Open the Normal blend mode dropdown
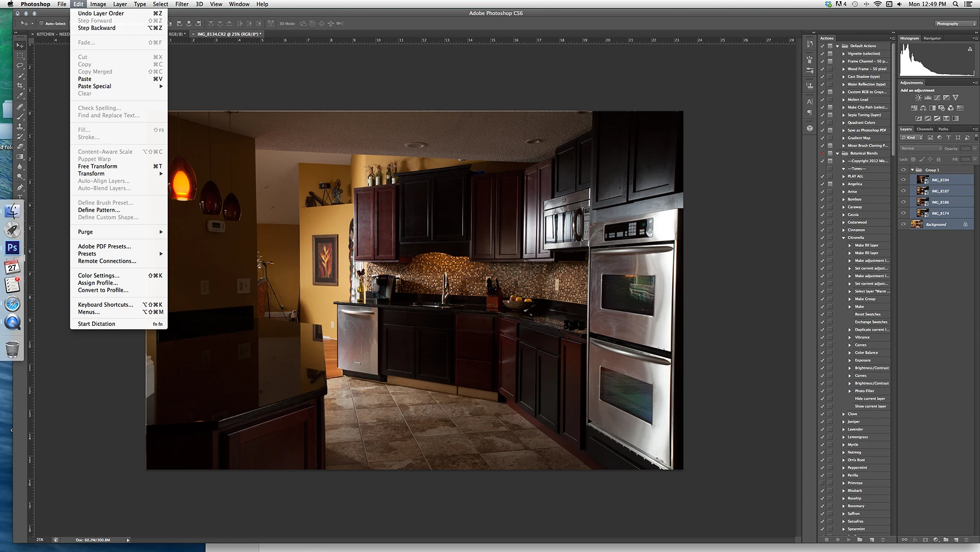This screenshot has height=552, width=980. pos(921,148)
